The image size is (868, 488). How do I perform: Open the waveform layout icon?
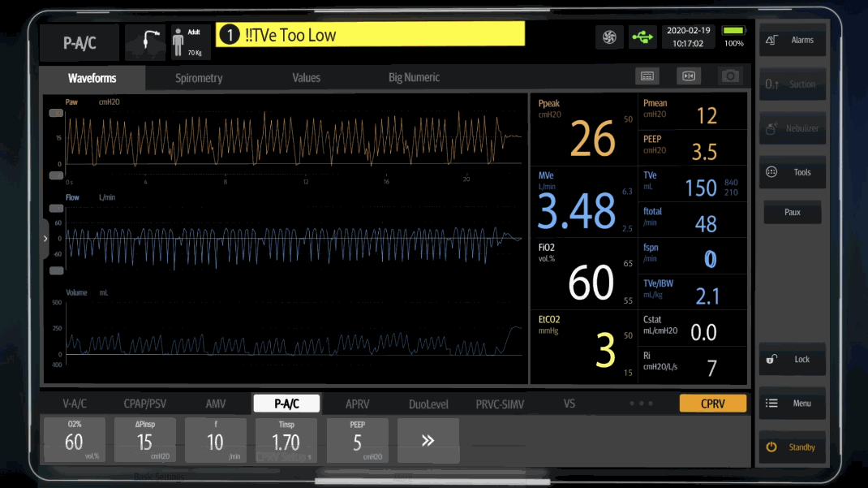click(x=647, y=76)
